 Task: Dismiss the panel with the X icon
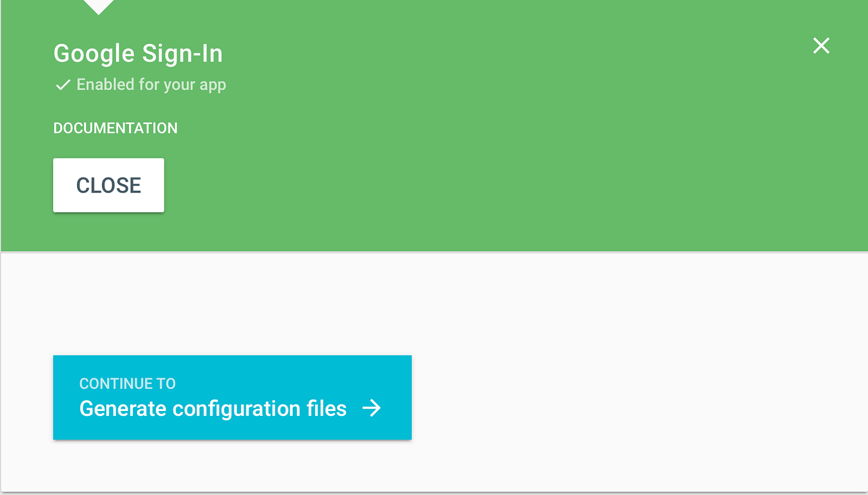point(821,46)
